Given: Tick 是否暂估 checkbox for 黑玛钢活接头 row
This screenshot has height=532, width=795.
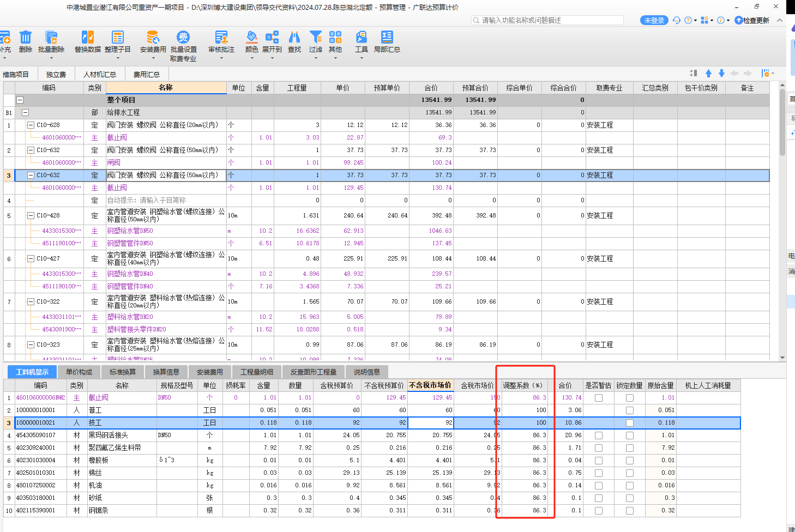Looking at the screenshot, I should [599, 436].
